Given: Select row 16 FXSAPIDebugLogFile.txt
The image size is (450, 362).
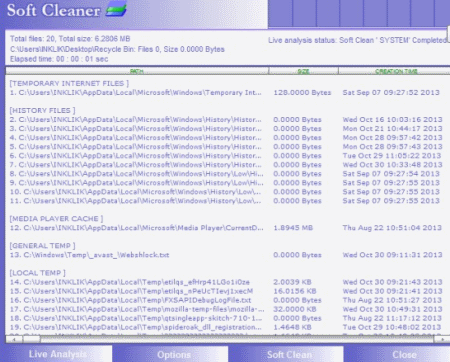Looking at the screenshot, I should point(130,300).
